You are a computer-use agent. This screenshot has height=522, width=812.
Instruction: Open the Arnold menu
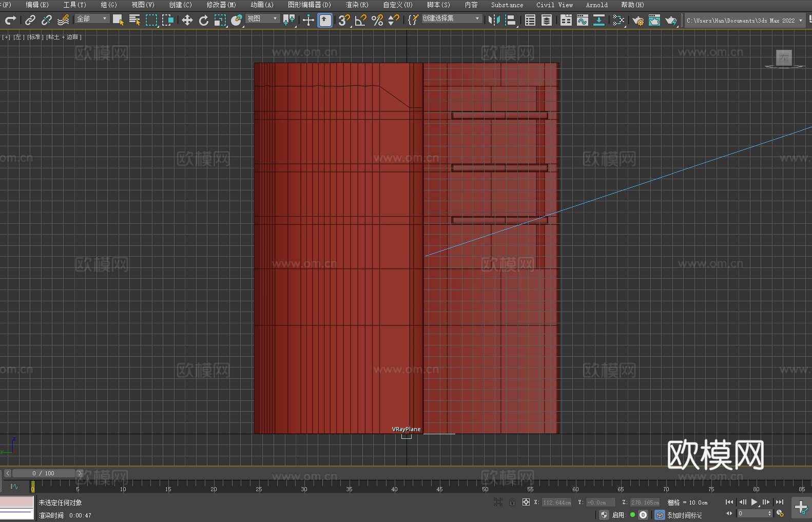click(x=597, y=5)
